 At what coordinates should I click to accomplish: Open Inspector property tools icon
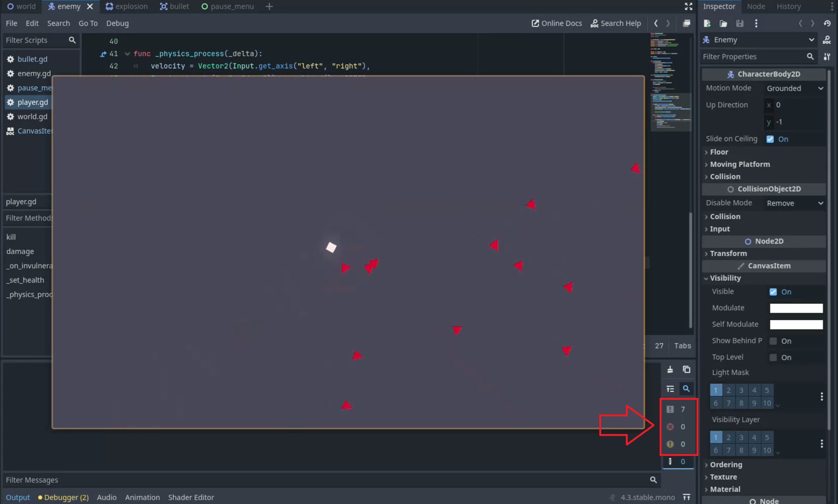coord(827,56)
